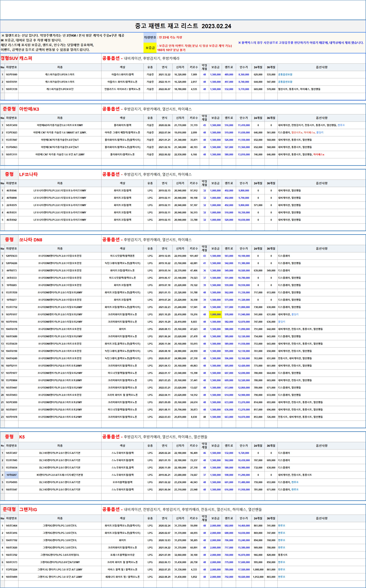Click the blue-shaded plate cell 10하0207

(x=12, y=475)
